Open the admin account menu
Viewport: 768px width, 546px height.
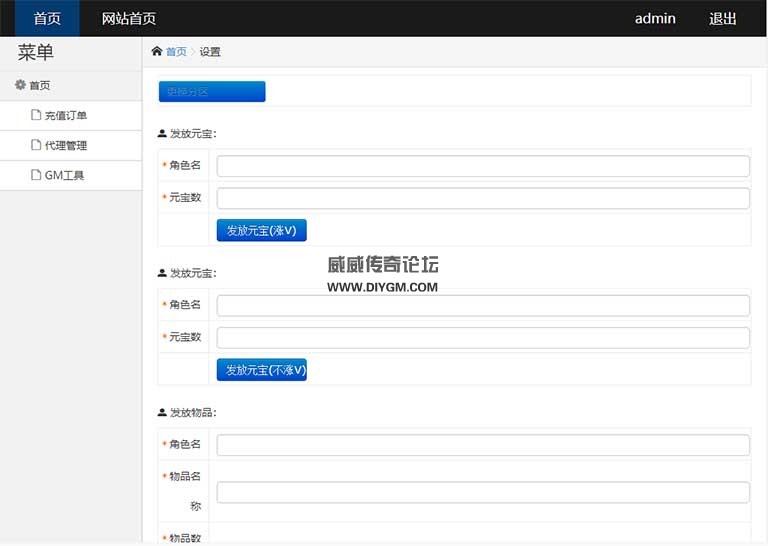655,19
